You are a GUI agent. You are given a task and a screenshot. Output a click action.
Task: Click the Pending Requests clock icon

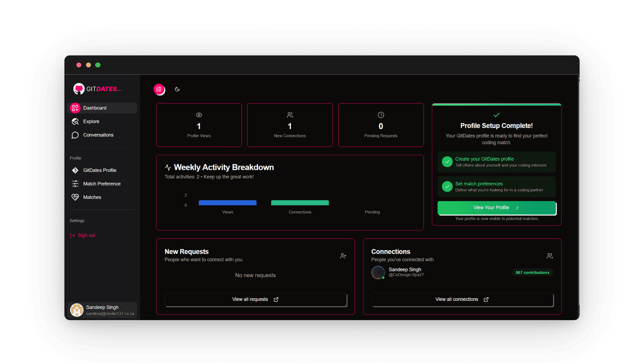point(381,115)
